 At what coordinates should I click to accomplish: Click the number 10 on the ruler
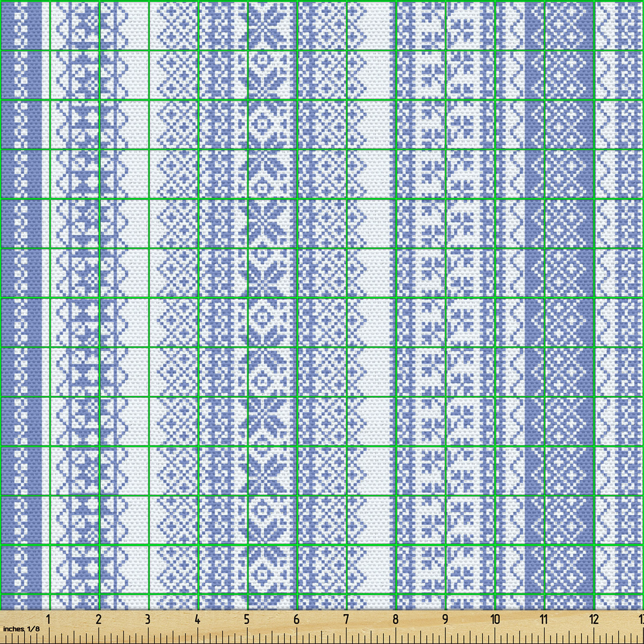point(495,619)
